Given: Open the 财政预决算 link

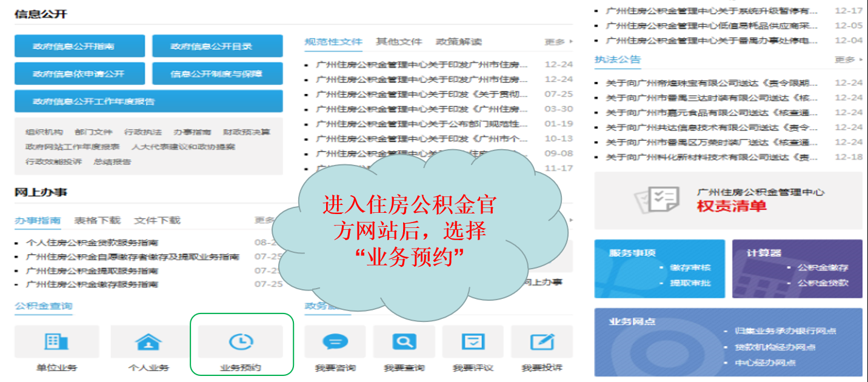Looking at the screenshot, I should [246, 132].
